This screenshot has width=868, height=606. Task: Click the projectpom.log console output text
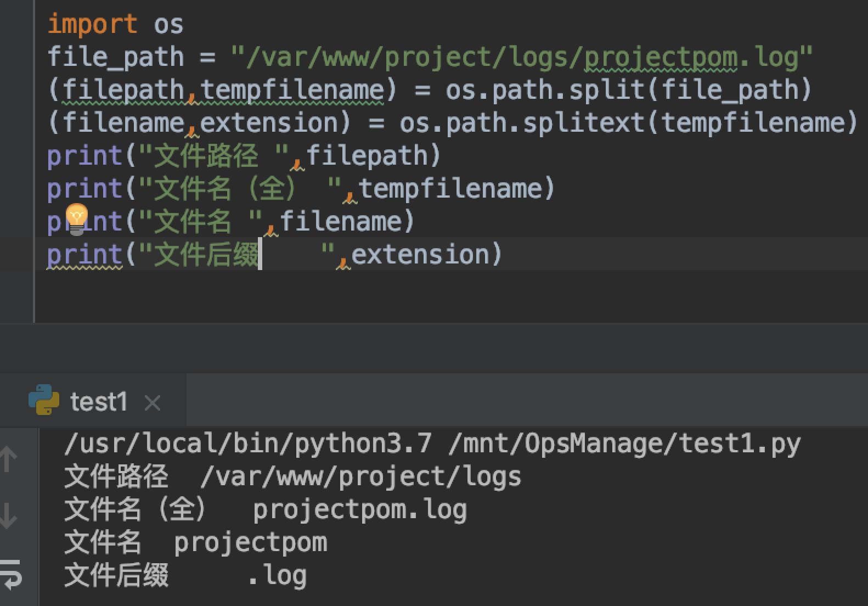359,509
